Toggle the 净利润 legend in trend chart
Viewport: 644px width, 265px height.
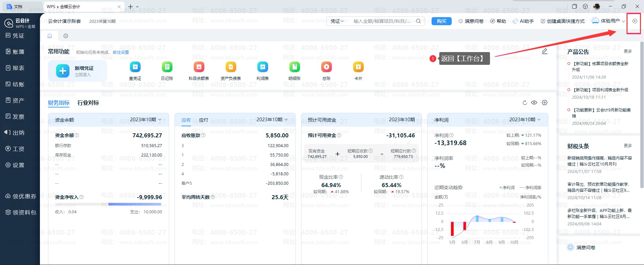[507, 188]
